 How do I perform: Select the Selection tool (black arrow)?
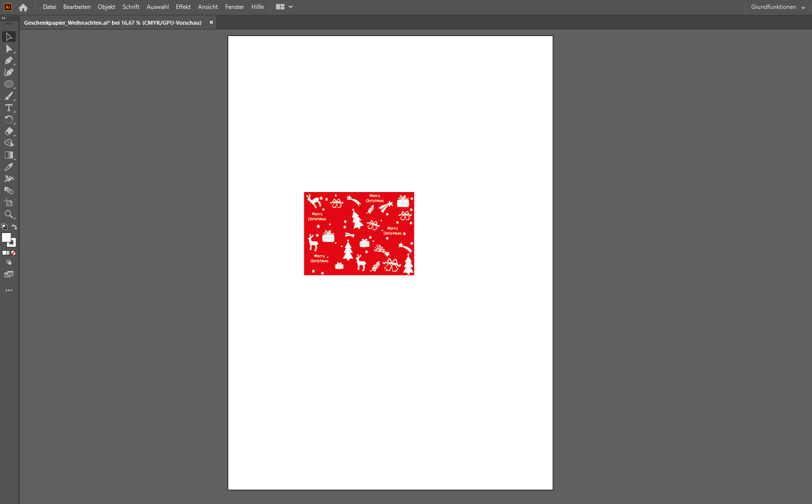pyautogui.click(x=9, y=37)
